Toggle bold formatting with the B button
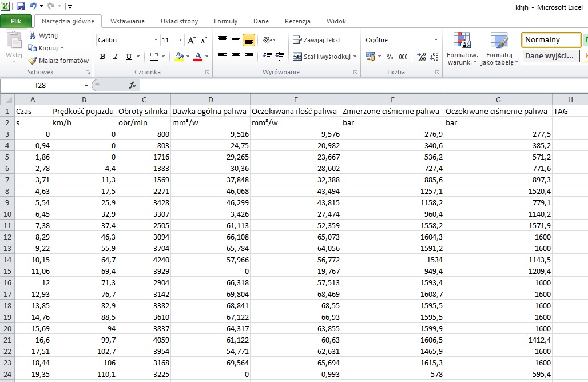The width and height of the screenshot is (588, 382). [x=103, y=57]
